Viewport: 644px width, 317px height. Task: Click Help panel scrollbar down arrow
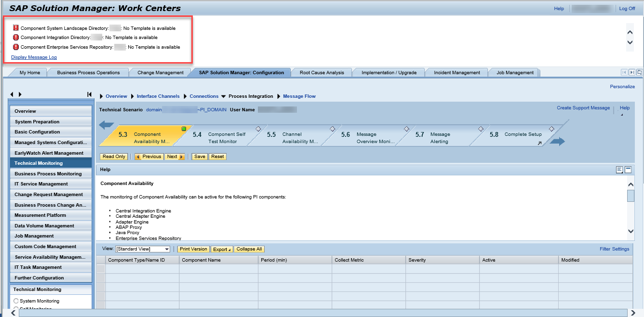(631, 232)
